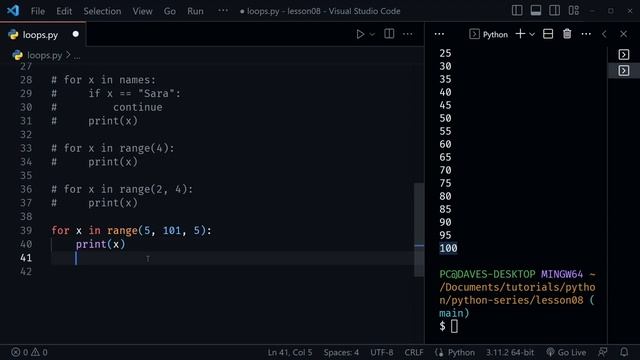Image resolution: width=640 pixels, height=360 pixels.
Task: Click highlighted 100 in terminal output
Action: click(x=448, y=248)
